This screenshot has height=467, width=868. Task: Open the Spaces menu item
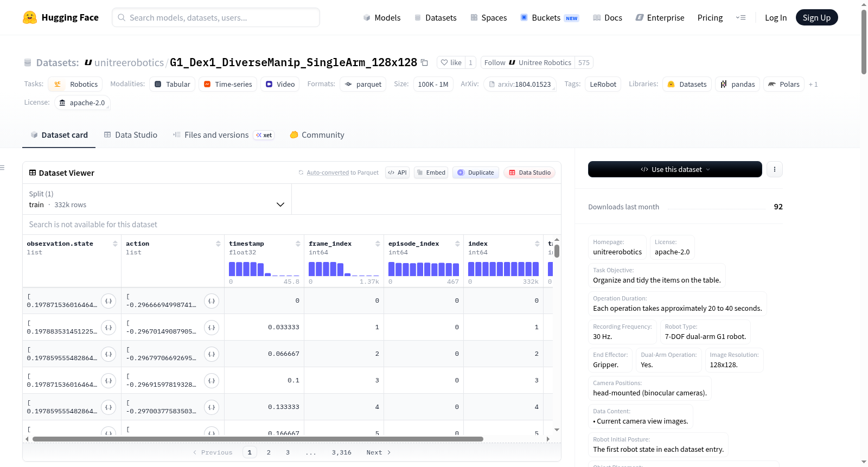(x=488, y=17)
